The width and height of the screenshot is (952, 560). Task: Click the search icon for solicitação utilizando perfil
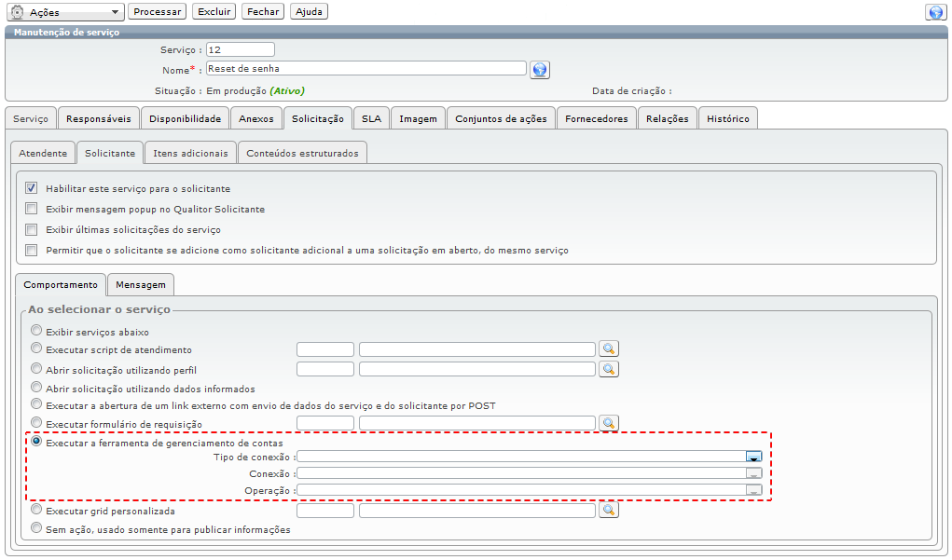point(609,369)
